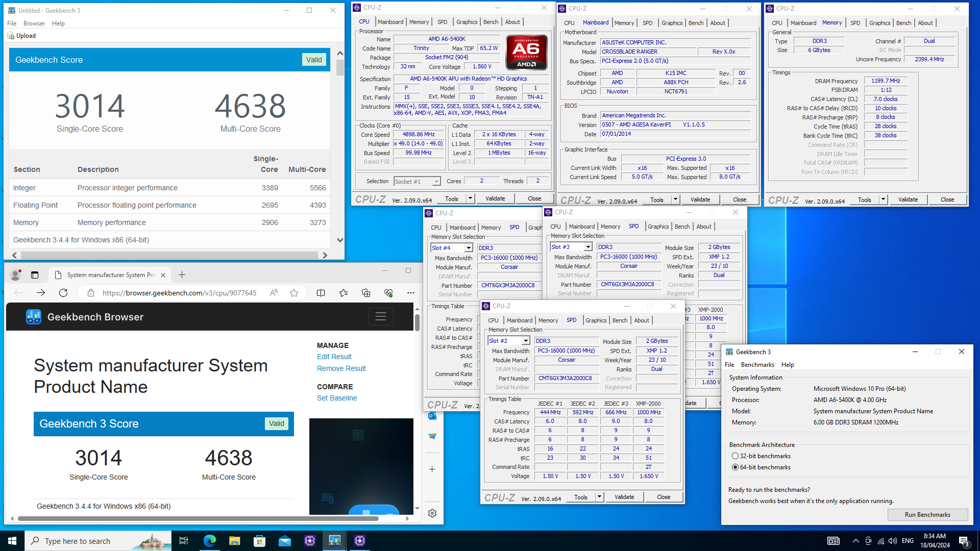This screenshot has height=551, width=980.
Task: Open Bench tab in Memory CPU-Z window
Action: coord(903,23)
